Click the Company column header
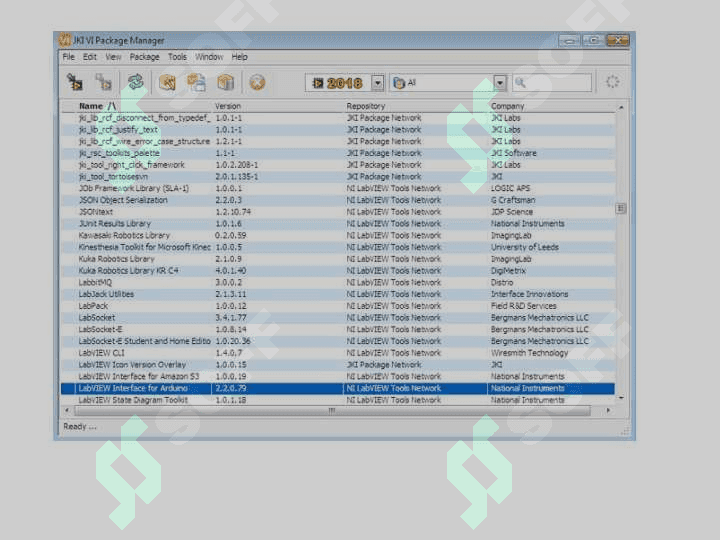The width and height of the screenshot is (720, 540). click(x=507, y=106)
